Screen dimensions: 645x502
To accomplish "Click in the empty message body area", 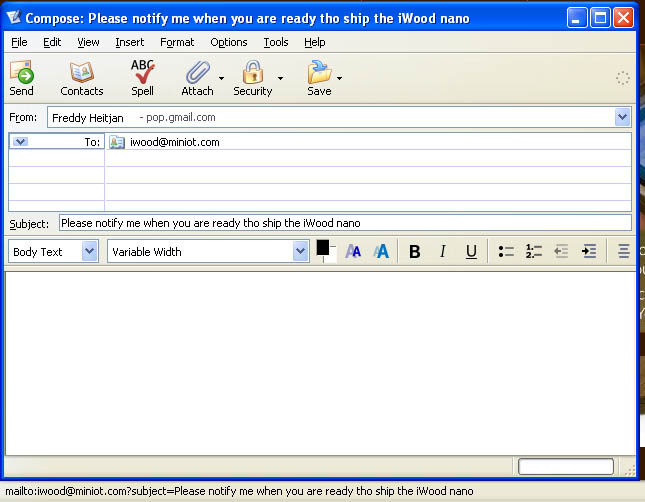I will coord(320,363).
